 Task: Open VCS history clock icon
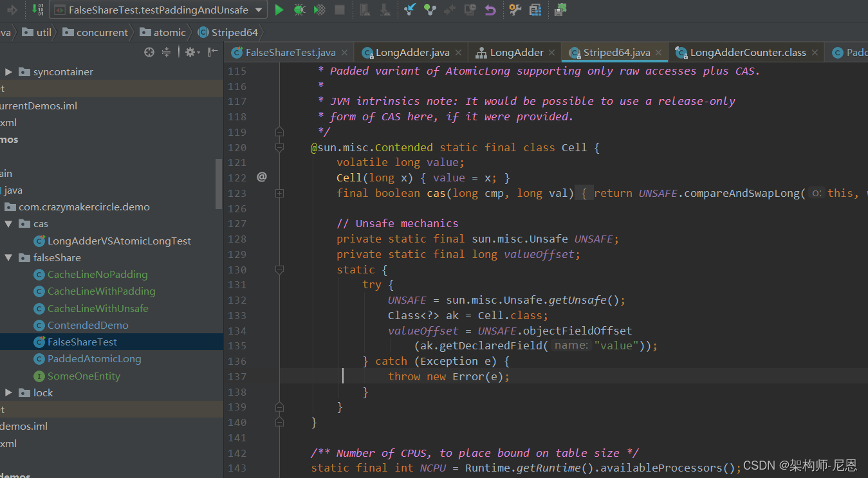470,10
